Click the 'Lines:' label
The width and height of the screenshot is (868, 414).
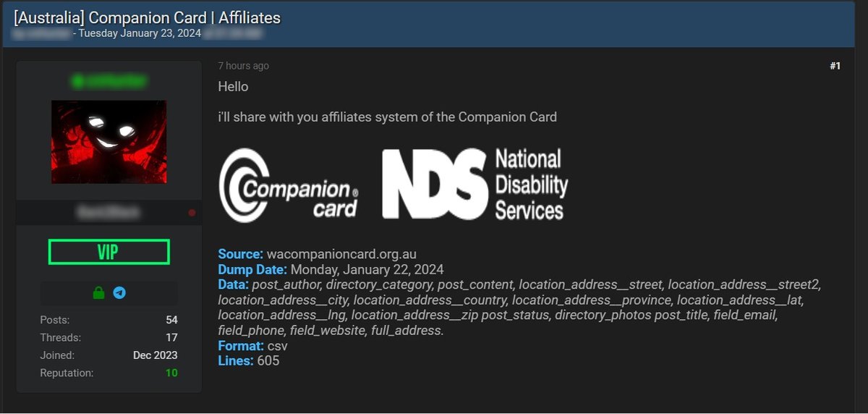pos(236,360)
